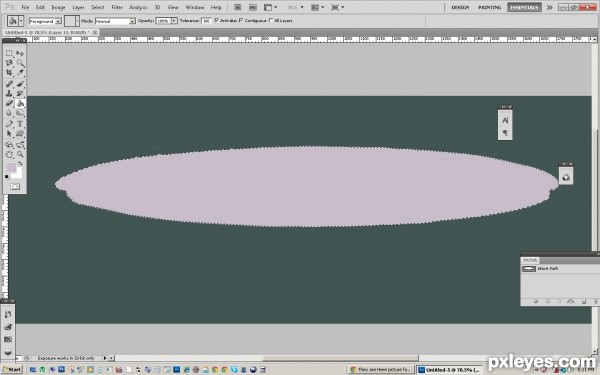Open the Layer menu
The height and width of the screenshot is (375, 600).
[x=78, y=7]
